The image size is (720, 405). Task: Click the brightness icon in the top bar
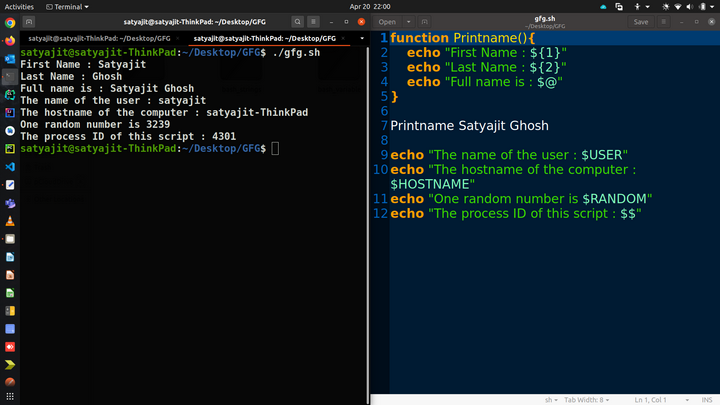click(665, 6)
